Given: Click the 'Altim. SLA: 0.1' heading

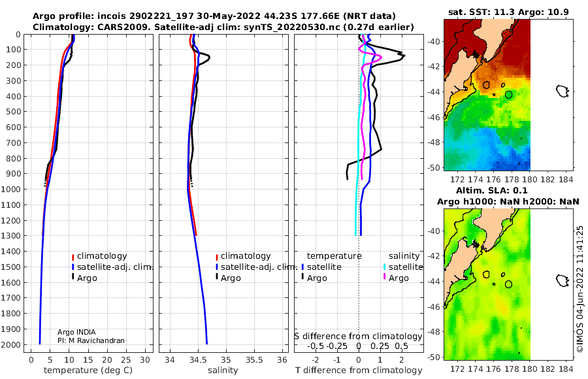Looking at the screenshot, I should click(x=491, y=190).
